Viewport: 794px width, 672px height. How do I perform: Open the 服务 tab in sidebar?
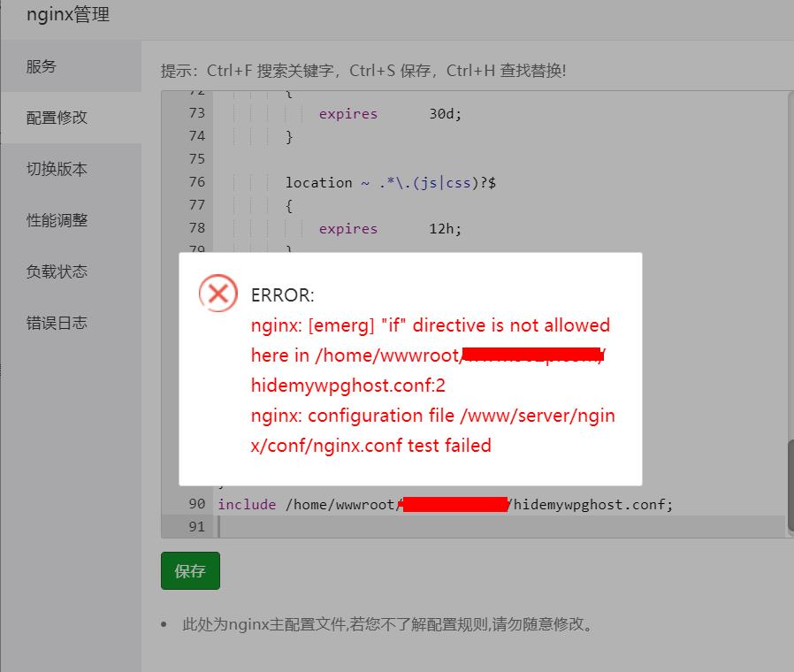pyautogui.click(x=71, y=65)
